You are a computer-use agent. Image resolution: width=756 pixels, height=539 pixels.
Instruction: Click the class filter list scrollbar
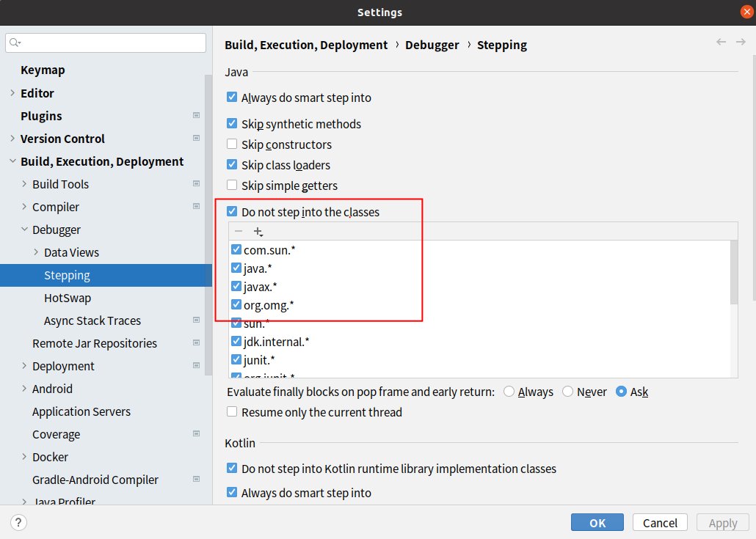click(x=734, y=273)
